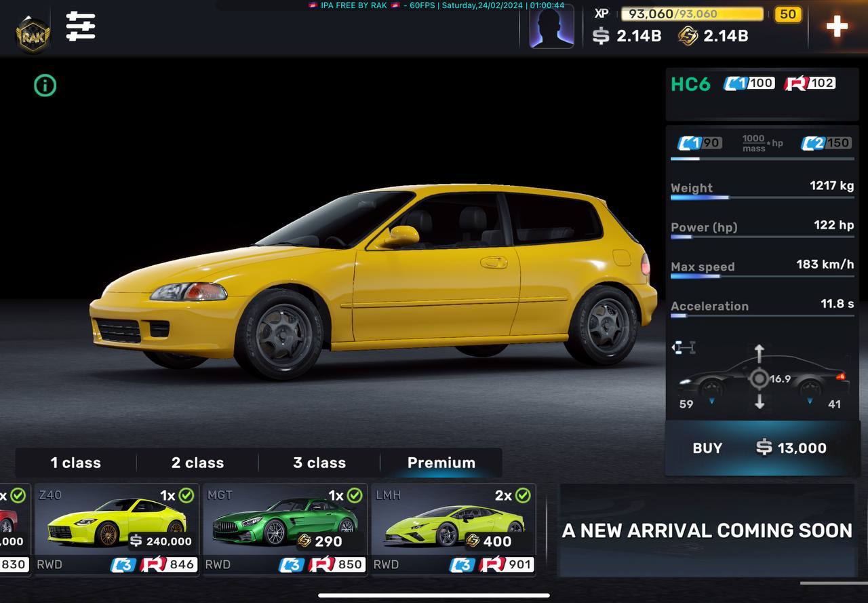Click the $240,000 price on Z40

[161, 541]
